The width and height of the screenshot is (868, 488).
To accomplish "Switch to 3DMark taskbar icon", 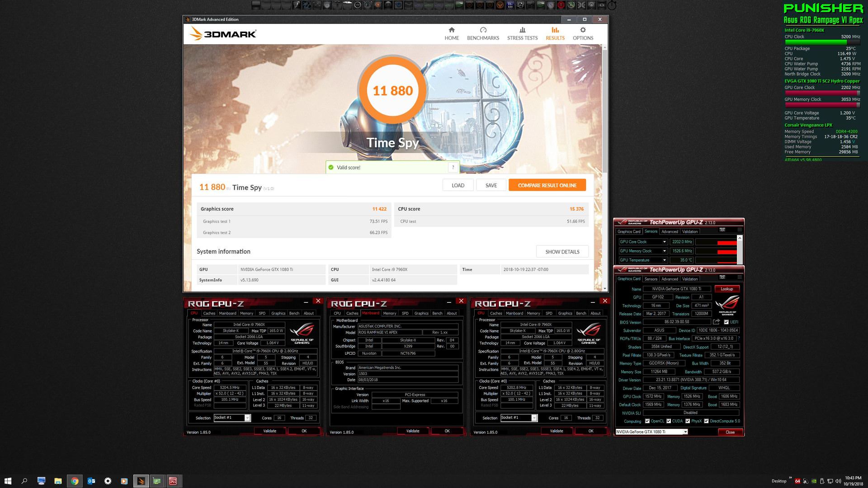I will (x=141, y=481).
